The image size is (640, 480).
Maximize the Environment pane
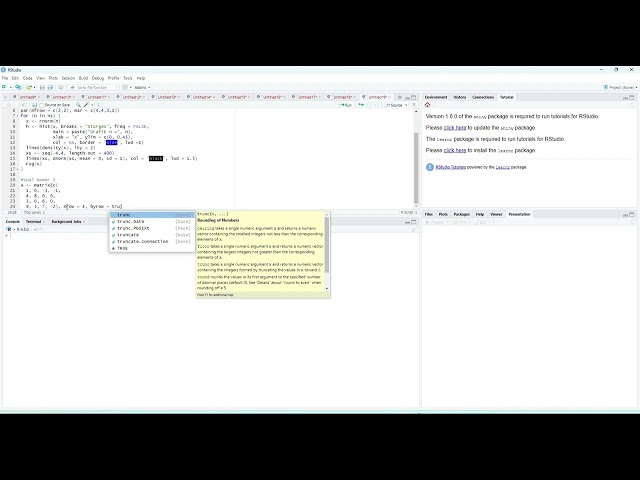[x=632, y=97]
